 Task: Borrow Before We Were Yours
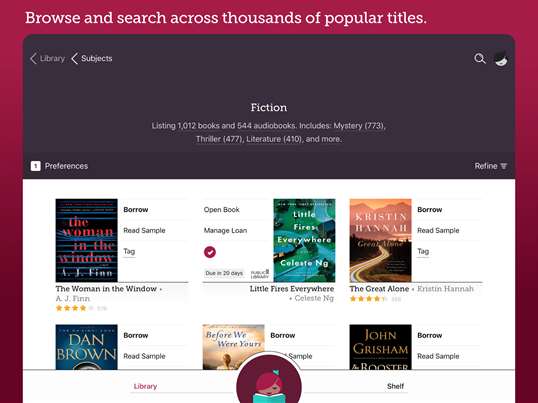[x=283, y=335]
